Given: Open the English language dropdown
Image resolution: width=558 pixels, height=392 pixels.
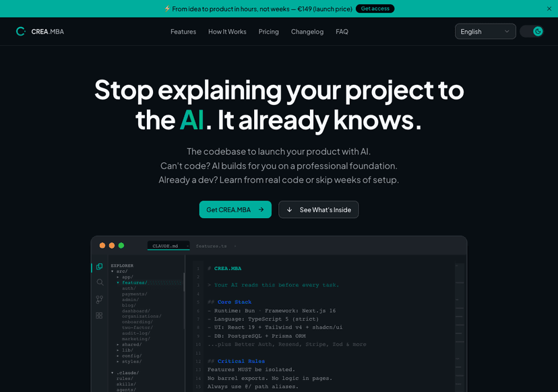Looking at the screenshot, I should point(485,32).
